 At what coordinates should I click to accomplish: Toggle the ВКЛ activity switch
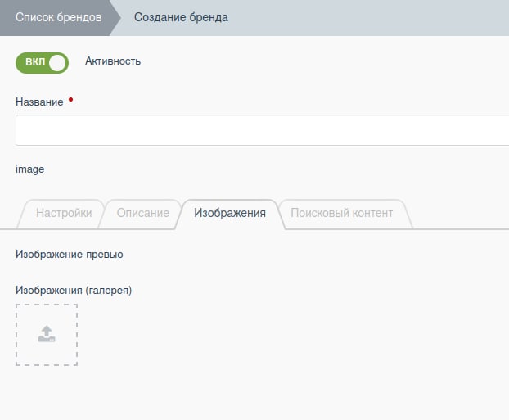click(43, 63)
